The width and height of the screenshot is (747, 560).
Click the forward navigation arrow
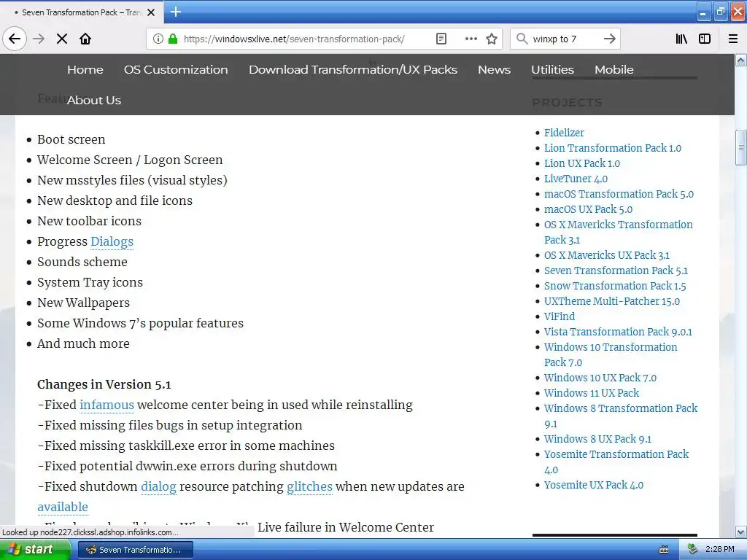pyautogui.click(x=39, y=39)
